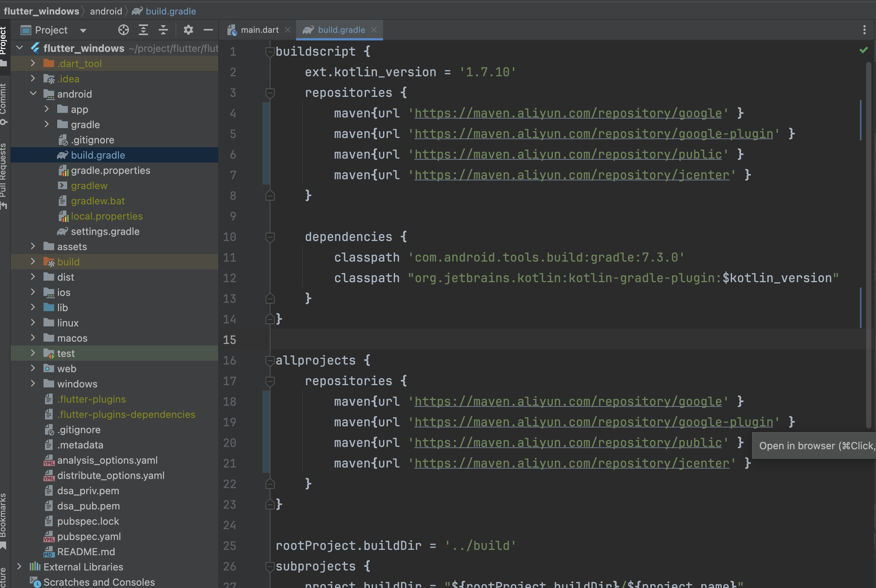This screenshot has width=876, height=588.
Task: Hide the Project panel with minus icon
Action: point(208,30)
